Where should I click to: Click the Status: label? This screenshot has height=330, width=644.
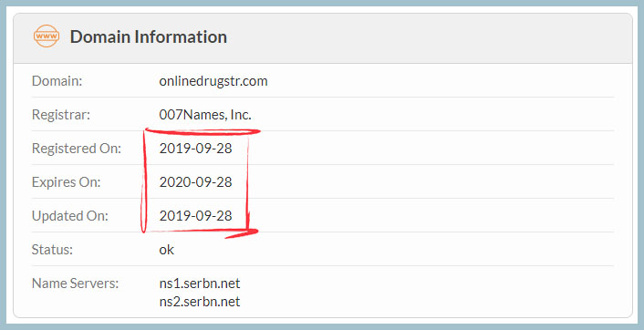coord(52,249)
